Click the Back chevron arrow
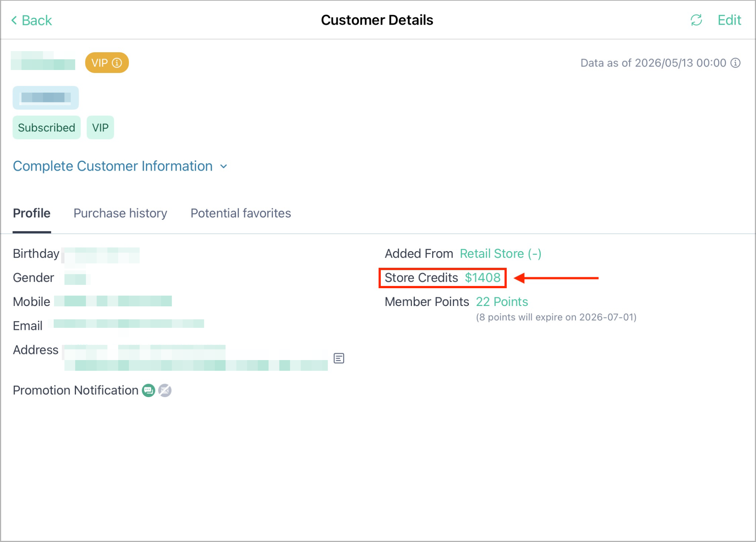Image resolution: width=756 pixels, height=542 pixels. click(14, 20)
